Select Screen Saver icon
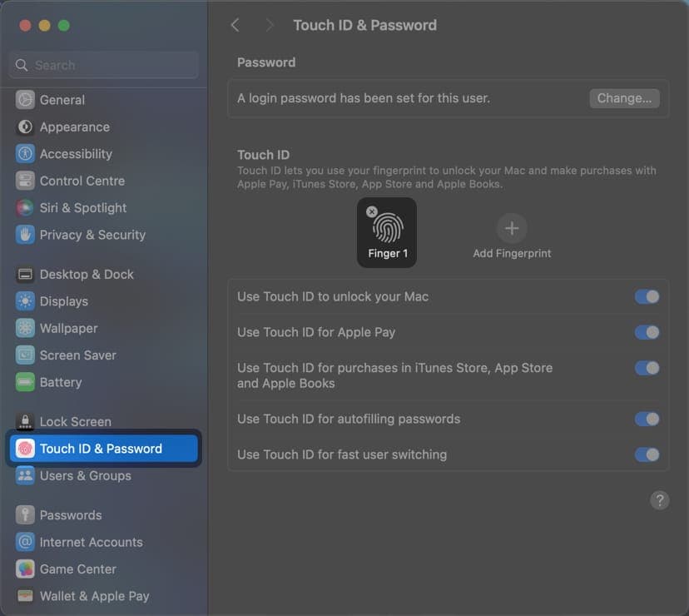The height and width of the screenshot is (616, 689). point(25,355)
